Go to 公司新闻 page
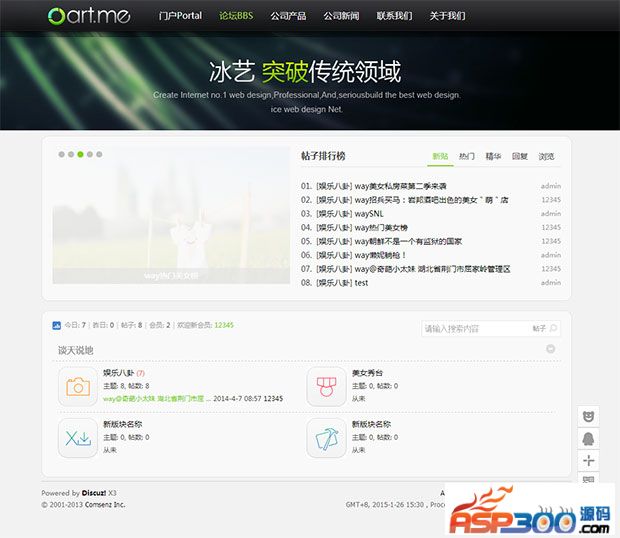 coord(341,16)
